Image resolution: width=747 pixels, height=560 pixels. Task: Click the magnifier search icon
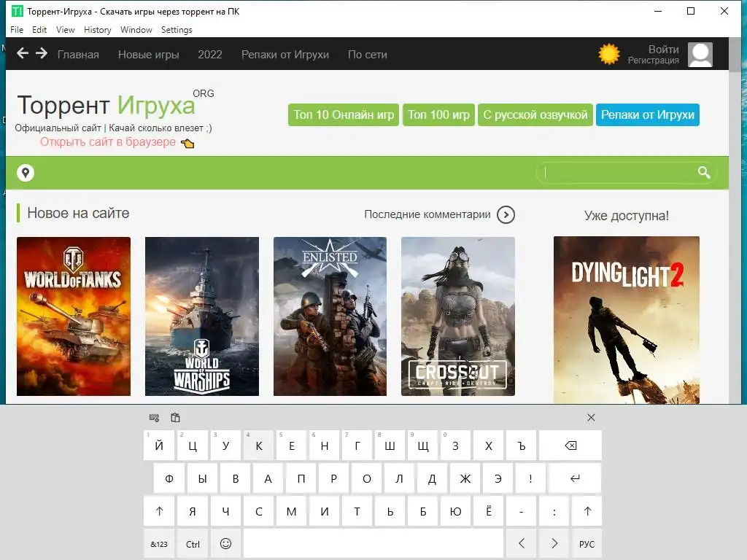pyautogui.click(x=704, y=172)
